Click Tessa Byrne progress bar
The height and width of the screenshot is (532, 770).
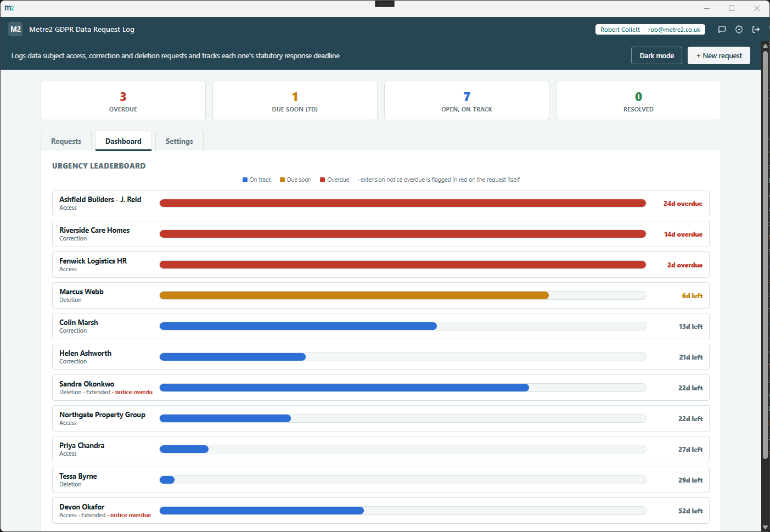tap(403, 480)
